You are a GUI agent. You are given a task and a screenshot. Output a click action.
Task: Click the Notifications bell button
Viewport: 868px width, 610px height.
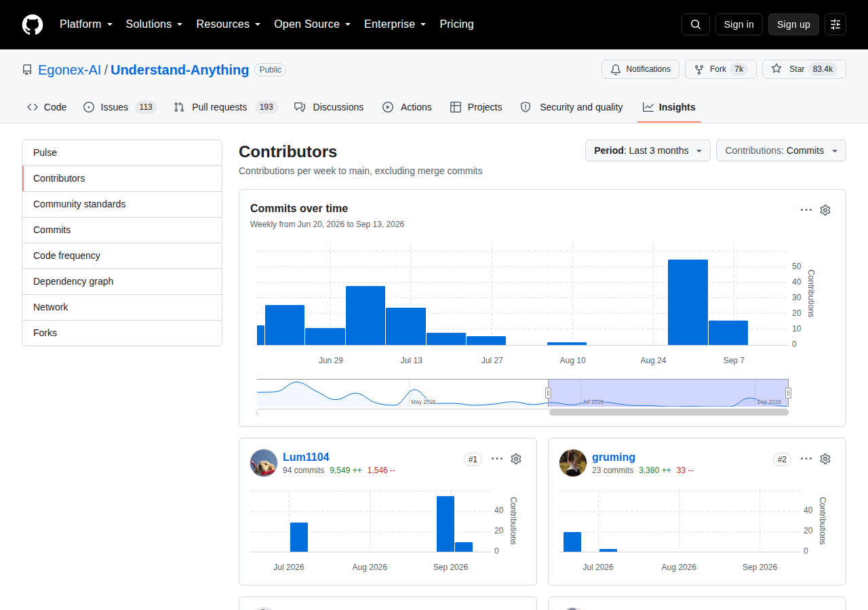pyautogui.click(x=640, y=69)
